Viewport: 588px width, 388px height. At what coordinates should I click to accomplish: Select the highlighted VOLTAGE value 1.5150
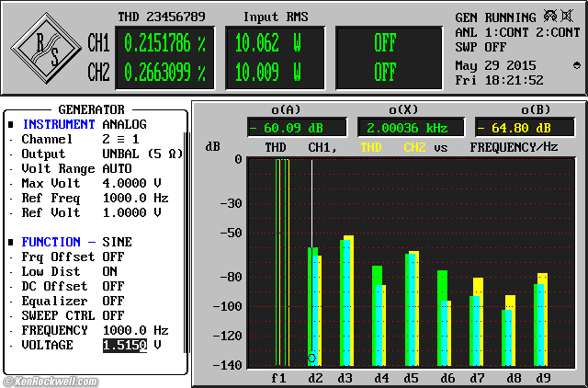point(125,345)
